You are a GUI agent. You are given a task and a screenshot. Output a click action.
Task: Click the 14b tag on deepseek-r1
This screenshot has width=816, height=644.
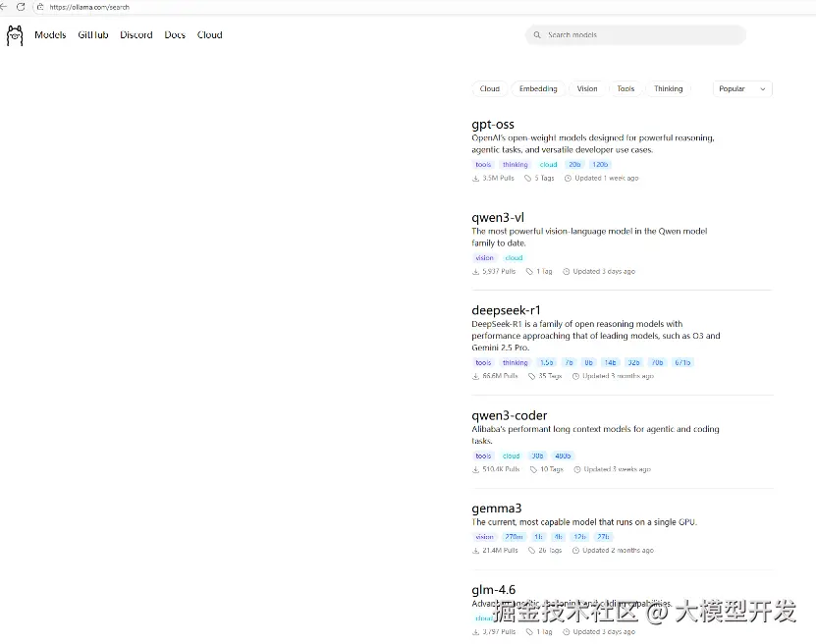pos(611,362)
